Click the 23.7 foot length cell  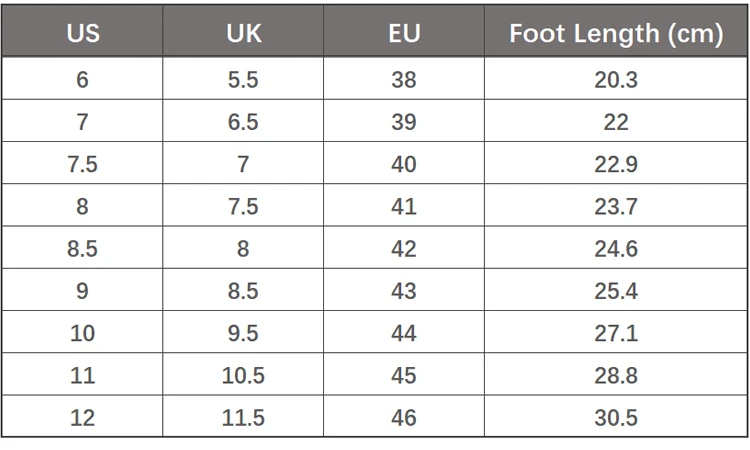616,207
